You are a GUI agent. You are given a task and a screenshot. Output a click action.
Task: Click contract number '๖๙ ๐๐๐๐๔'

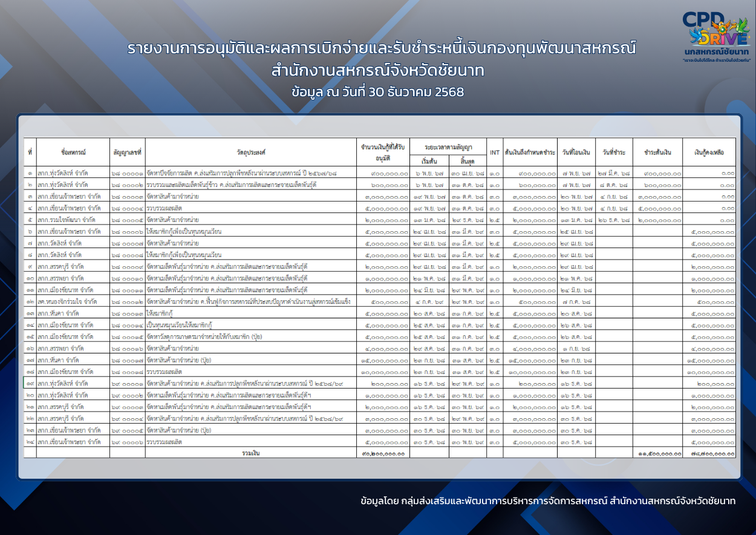[x=128, y=418]
